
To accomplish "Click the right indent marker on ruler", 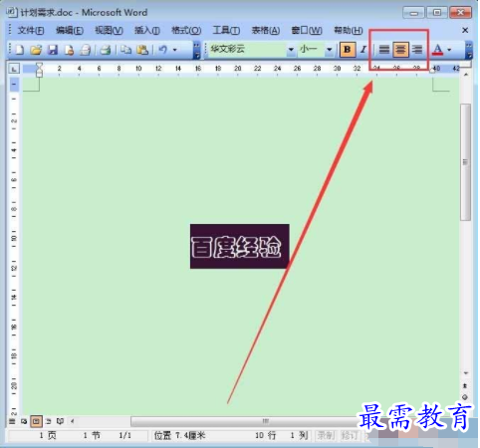I will 432,71.
